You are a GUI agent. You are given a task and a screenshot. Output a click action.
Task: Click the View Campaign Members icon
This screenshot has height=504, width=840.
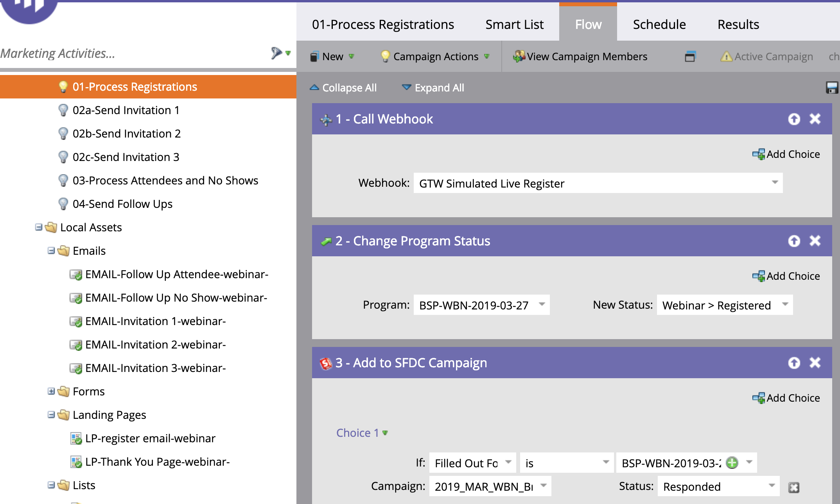pos(518,56)
